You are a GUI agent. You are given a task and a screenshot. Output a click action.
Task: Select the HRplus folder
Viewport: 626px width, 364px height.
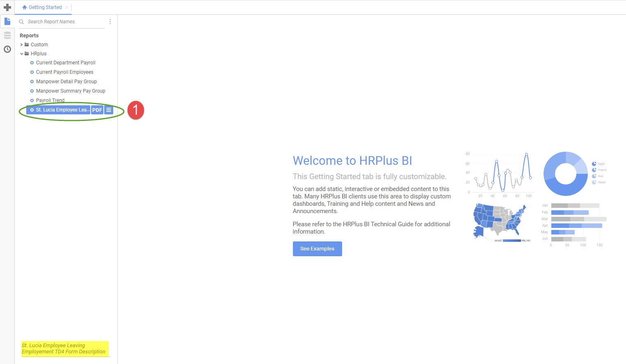point(39,54)
